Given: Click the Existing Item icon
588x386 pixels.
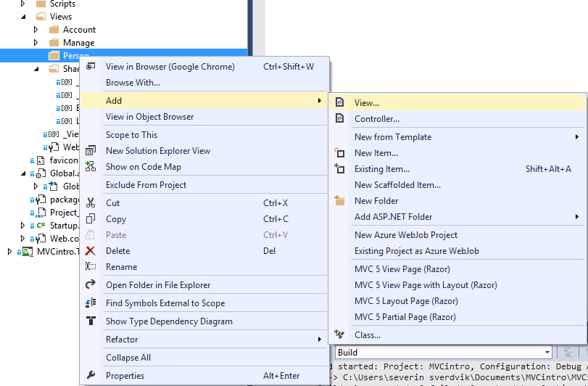Looking at the screenshot, I should (339, 169).
